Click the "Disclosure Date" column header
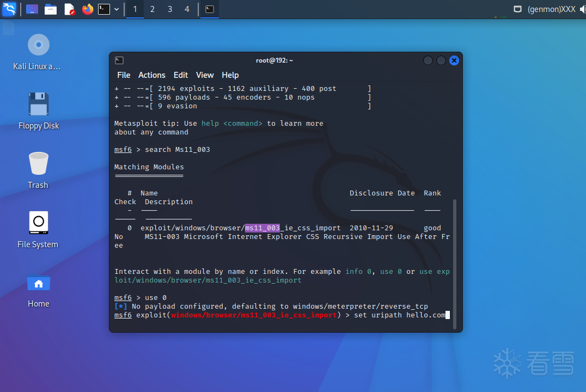586x392 pixels. (x=382, y=193)
